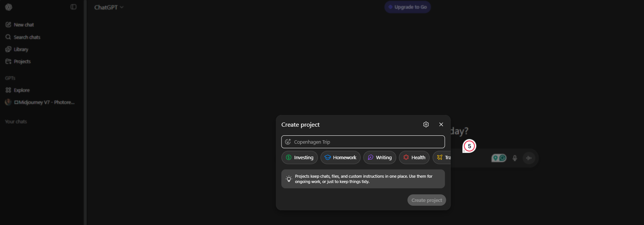This screenshot has height=225, width=644.
Task: Select the Homework category chip
Action: pos(341,157)
